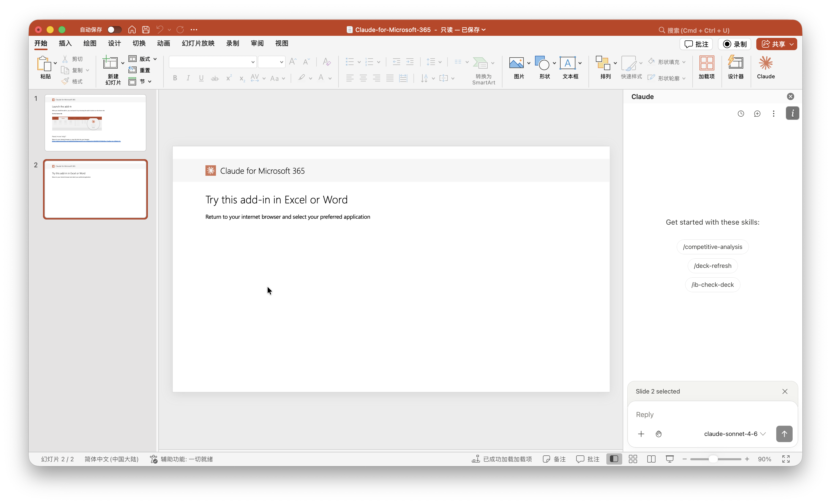Open the Insert ribbon tab
Image resolution: width=831 pixels, height=504 pixels.
point(65,43)
